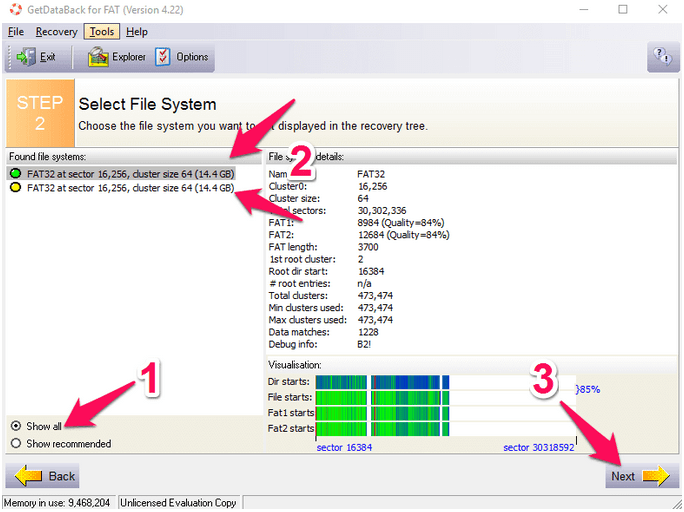Close the GetDataBack window
Image resolution: width=684 pixels, height=512 pixels.
pyautogui.click(x=662, y=9)
